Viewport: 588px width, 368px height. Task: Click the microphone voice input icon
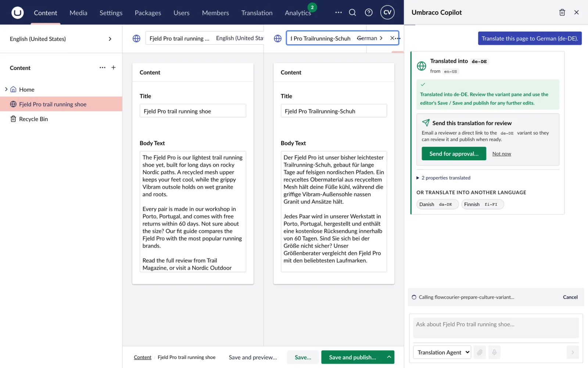[494, 352]
